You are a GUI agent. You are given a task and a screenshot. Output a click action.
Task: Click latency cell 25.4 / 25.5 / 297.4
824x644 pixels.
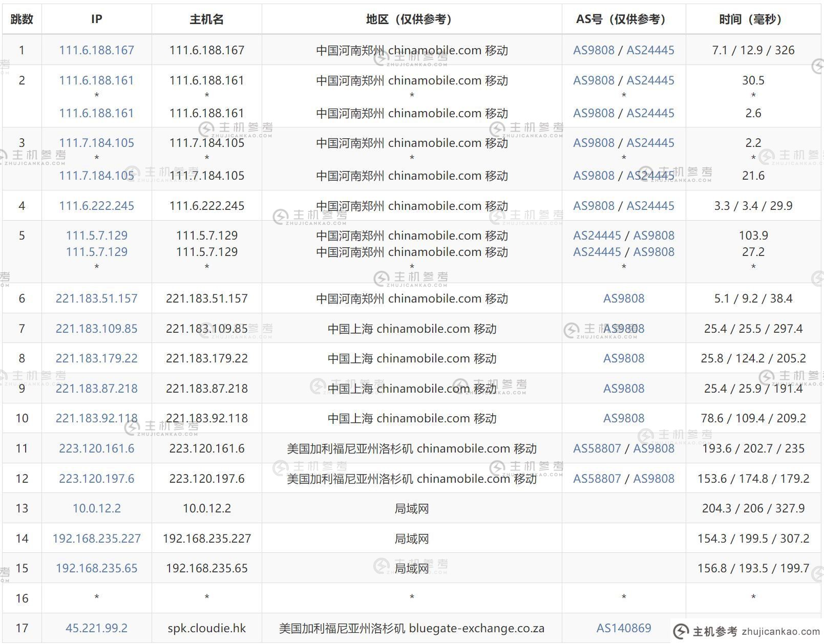(753, 329)
